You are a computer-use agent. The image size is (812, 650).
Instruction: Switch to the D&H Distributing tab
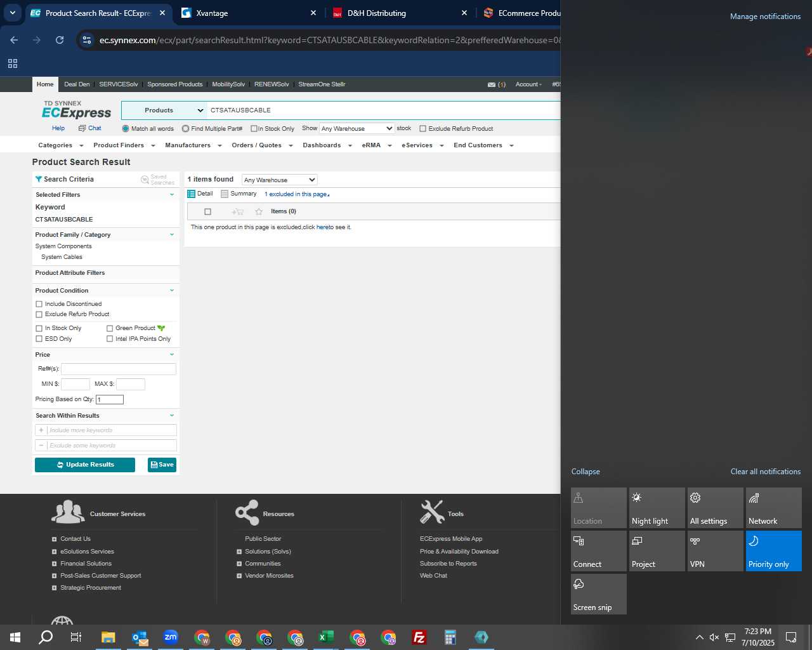(400, 13)
